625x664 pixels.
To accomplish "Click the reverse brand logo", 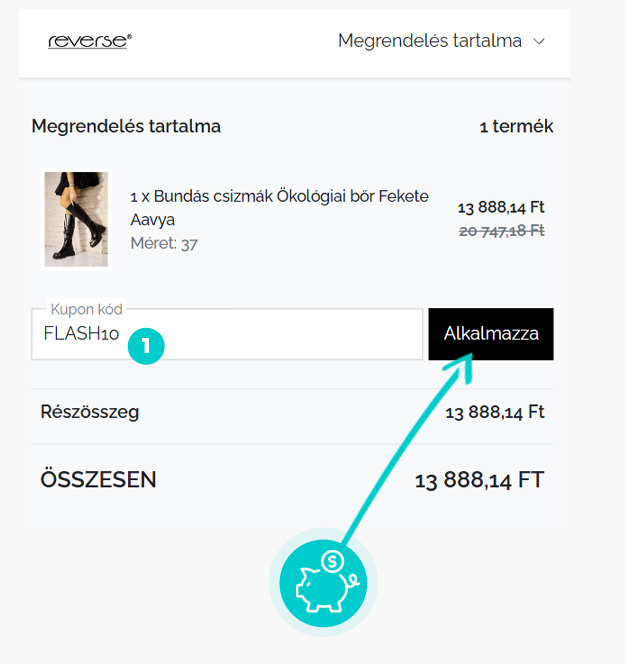I will (x=90, y=41).
